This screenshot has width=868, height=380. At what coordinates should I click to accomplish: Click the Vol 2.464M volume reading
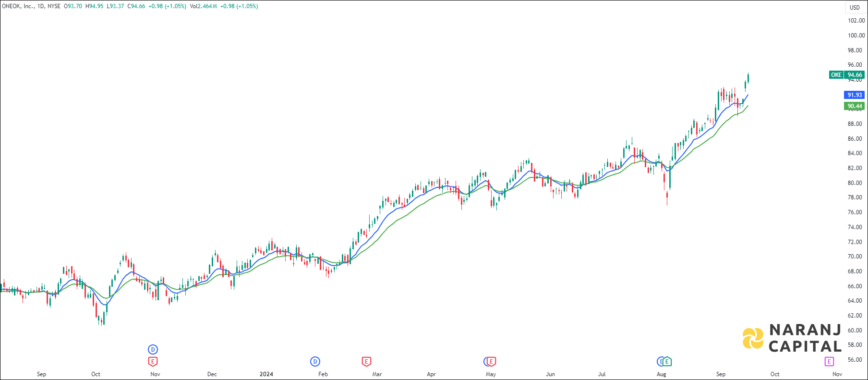pyautogui.click(x=203, y=6)
